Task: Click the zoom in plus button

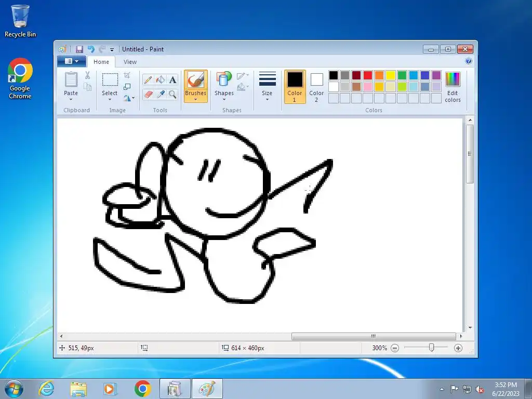Action: (458, 348)
